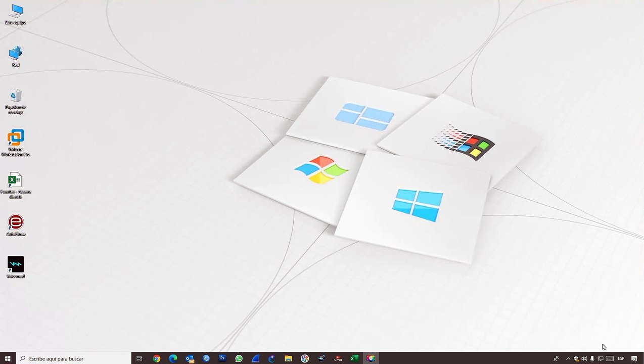Screen dimensions: 644x364
Task: Change the ESP input language
Action: [621, 358]
